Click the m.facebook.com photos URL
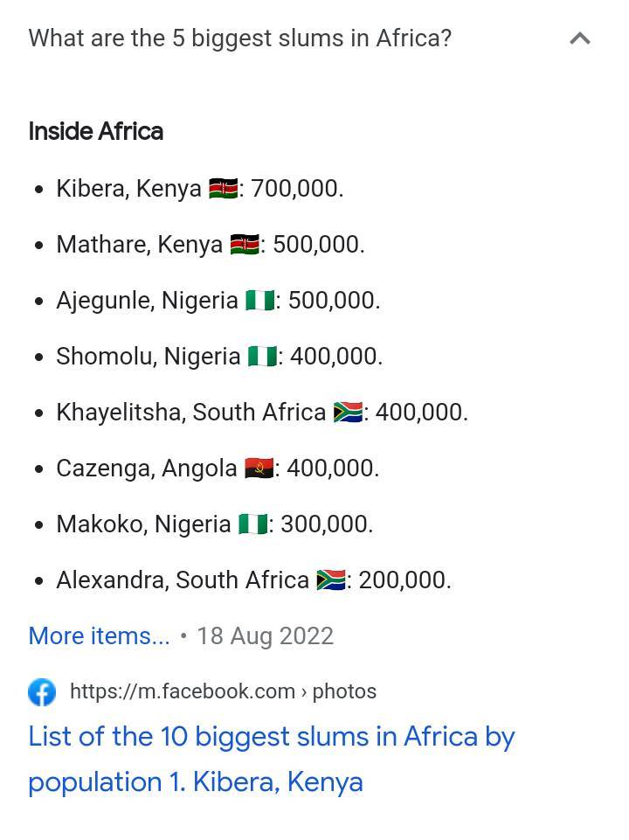Screen dimensions: 629x840 [x=224, y=691]
